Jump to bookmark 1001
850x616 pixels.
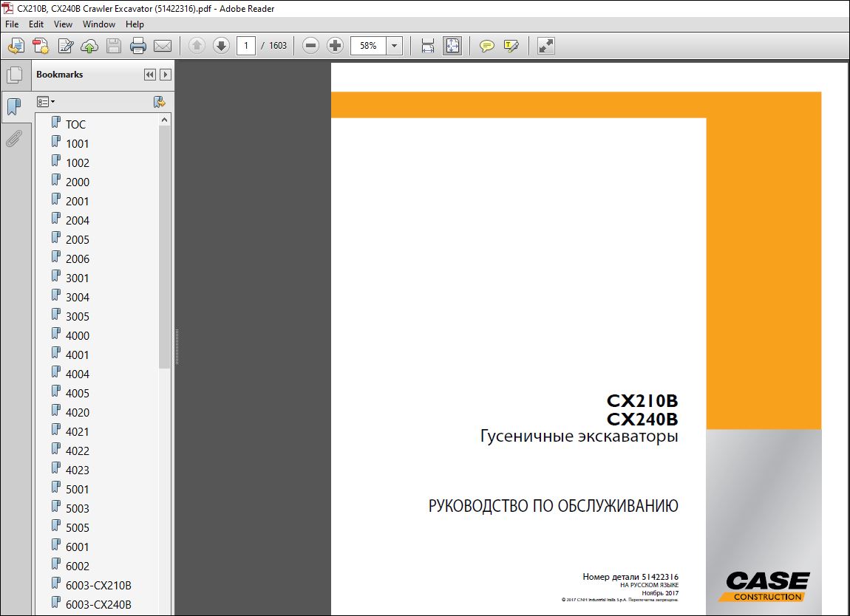coord(77,143)
